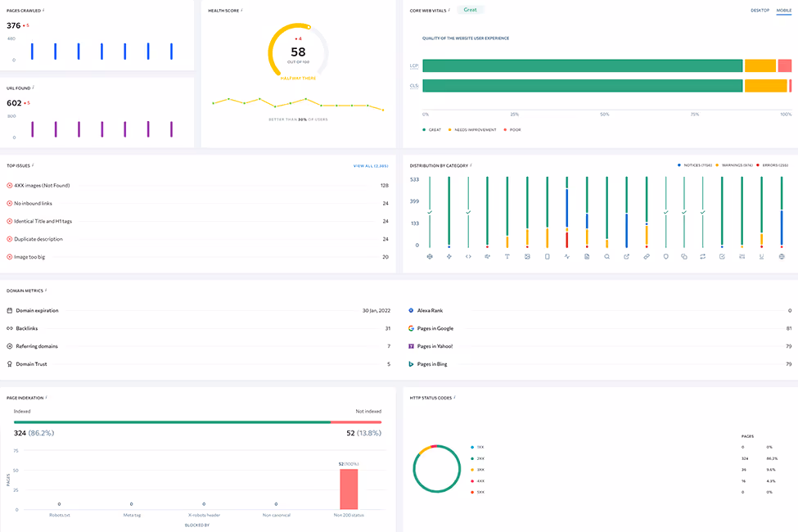Viewport: 798px width, 532px height.
Task: Click the red Not indexed progress segment
Action: pos(356,422)
